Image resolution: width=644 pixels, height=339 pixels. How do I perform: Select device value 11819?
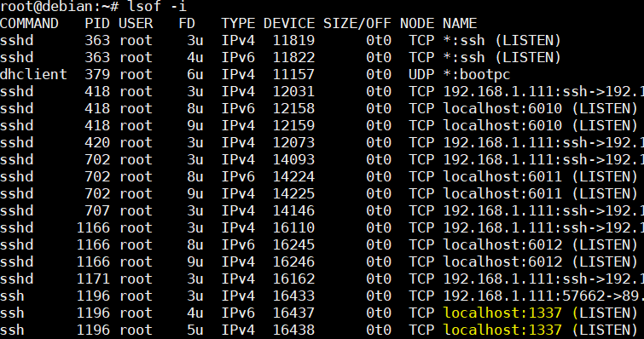[x=293, y=40]
